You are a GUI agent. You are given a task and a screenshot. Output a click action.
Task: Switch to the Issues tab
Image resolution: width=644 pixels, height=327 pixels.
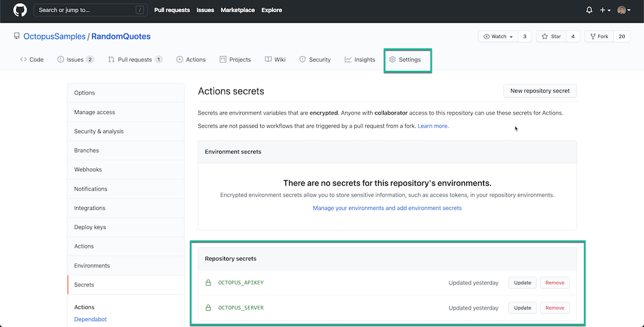[x=75, y=59]
